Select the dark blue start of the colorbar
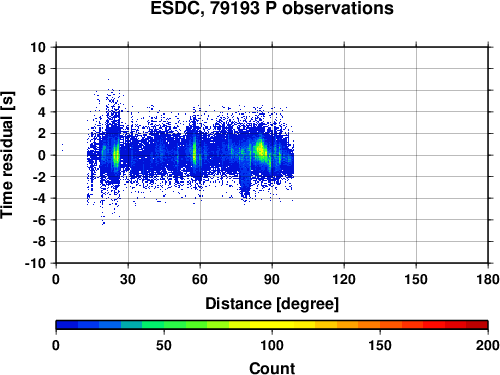Image resolution: width=500 pixels, height=375 pixels. coord(67,325)
